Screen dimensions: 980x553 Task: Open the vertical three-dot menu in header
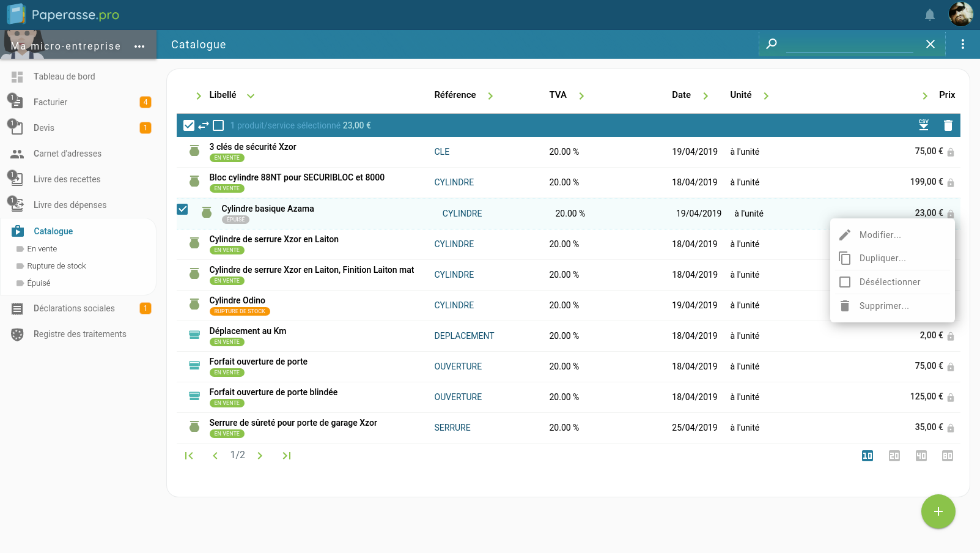pyautogui.click(x=962, y=44)
